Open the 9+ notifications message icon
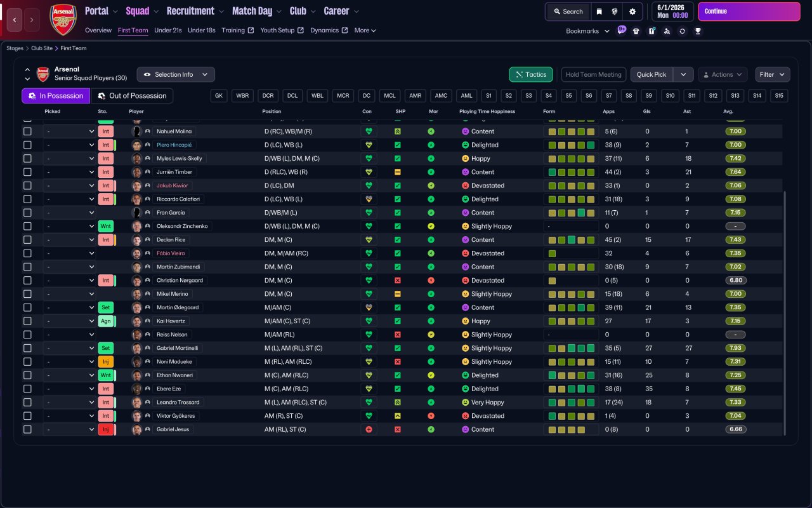The image size is (812, 508). (621, 30)
